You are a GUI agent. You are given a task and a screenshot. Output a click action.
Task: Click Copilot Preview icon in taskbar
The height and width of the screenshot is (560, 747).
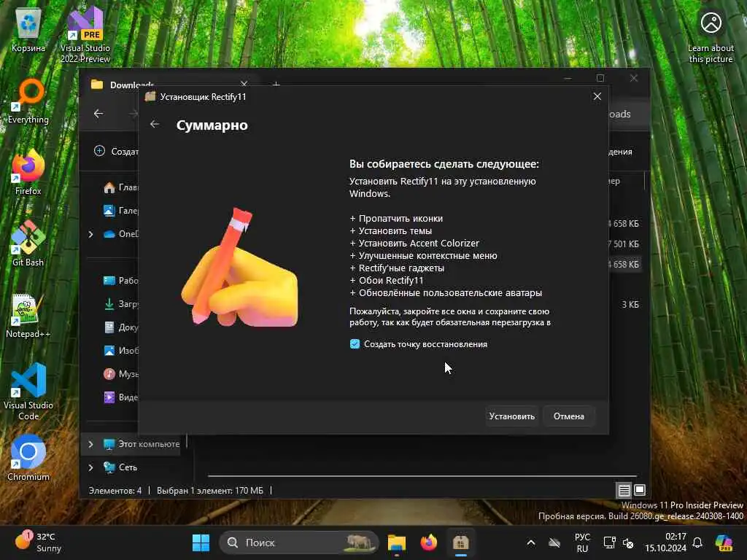(724, 542)
